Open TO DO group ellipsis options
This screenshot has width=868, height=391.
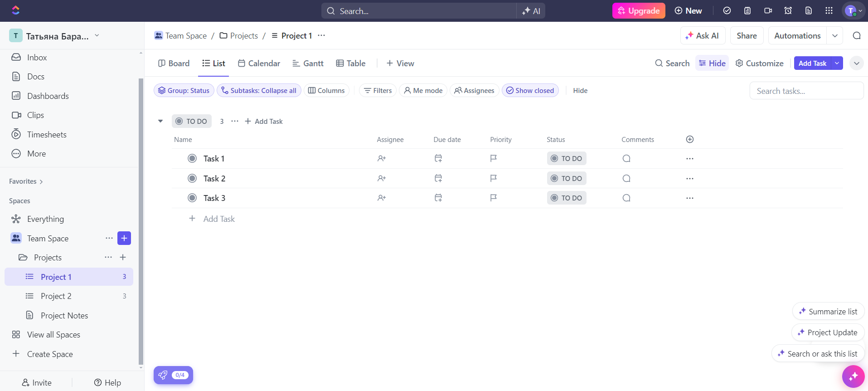pos(235,121)
